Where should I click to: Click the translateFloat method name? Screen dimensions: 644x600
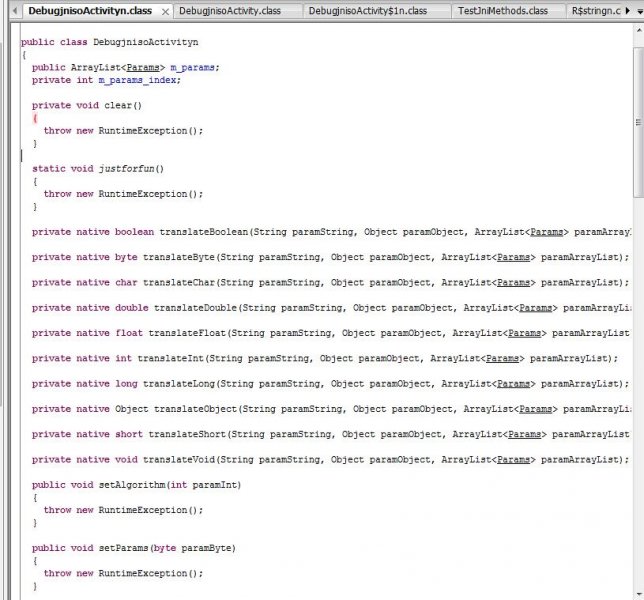187,333
